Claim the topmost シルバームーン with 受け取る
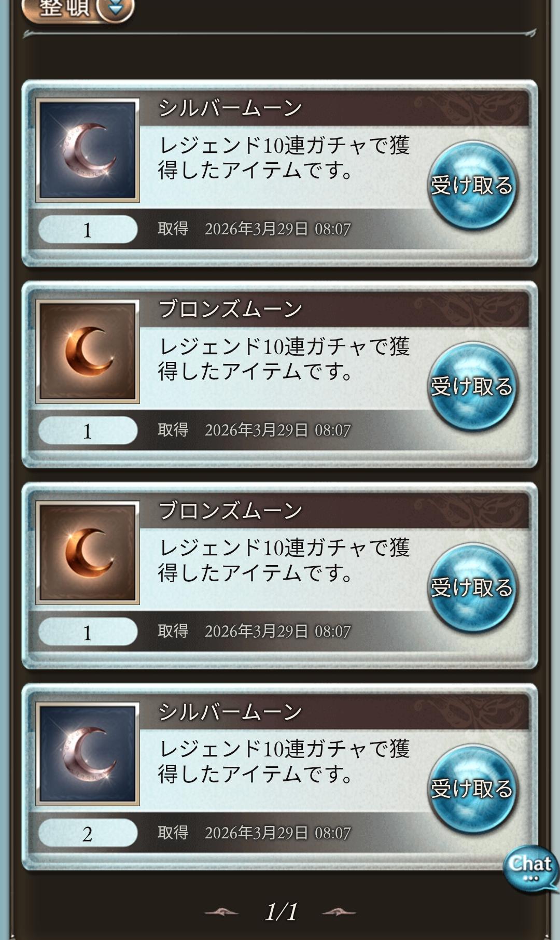 (x=472, y=185)
